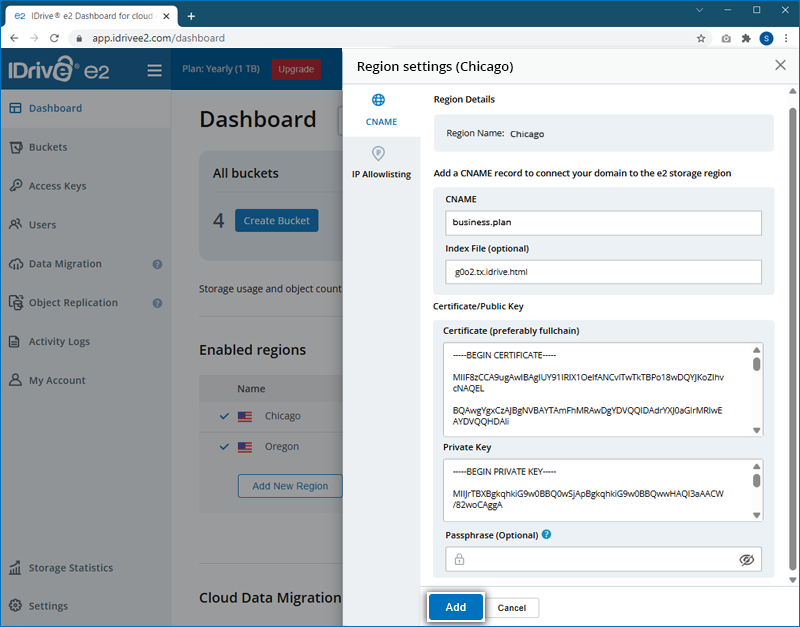The image size is (800, 627).
Task: Click the Add button
Action: pyautogui.click(x=455, y=607)
